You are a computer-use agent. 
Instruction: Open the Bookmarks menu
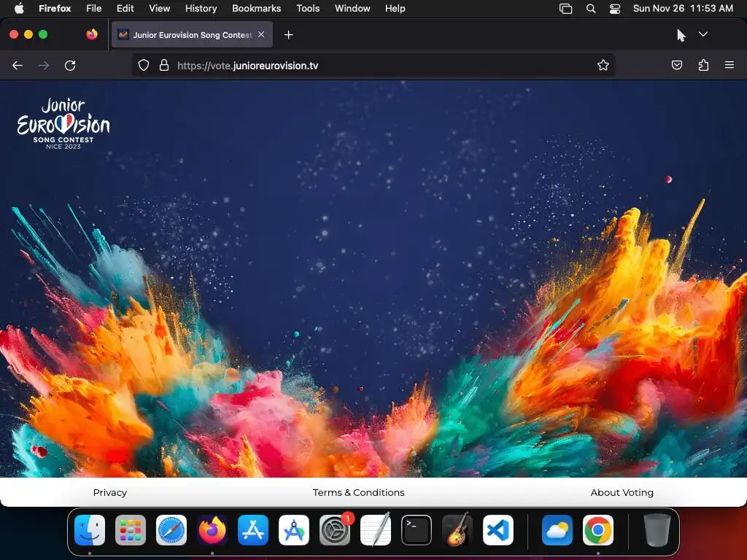tap(256, 8)
